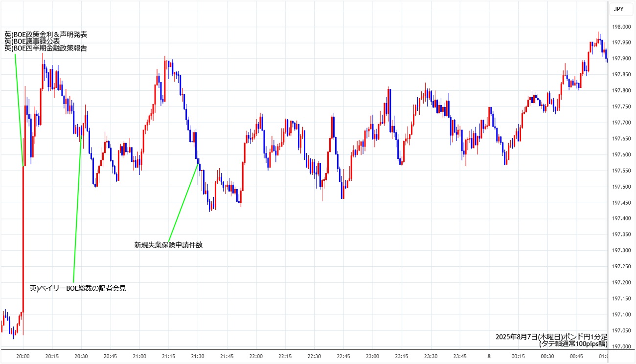Click the 22:15 time axis label

(x=285, y=356)
